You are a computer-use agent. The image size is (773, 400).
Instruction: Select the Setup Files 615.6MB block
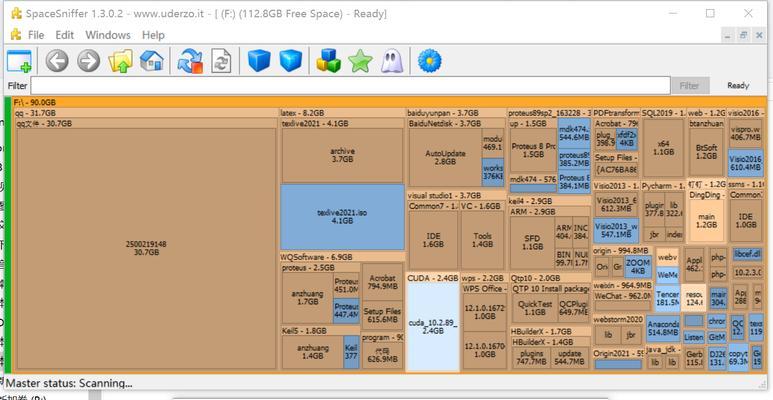point(382,315)
